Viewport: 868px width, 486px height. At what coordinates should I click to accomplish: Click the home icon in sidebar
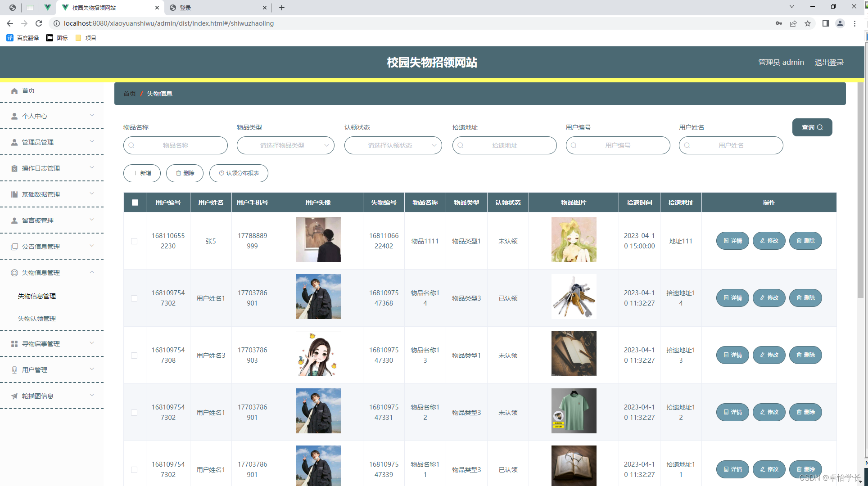coord(14,91)
